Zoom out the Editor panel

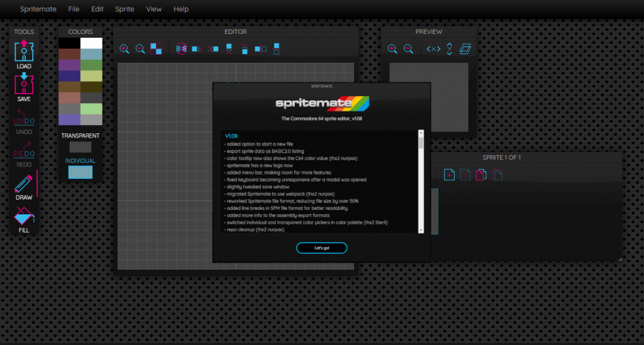coord(140,49)
